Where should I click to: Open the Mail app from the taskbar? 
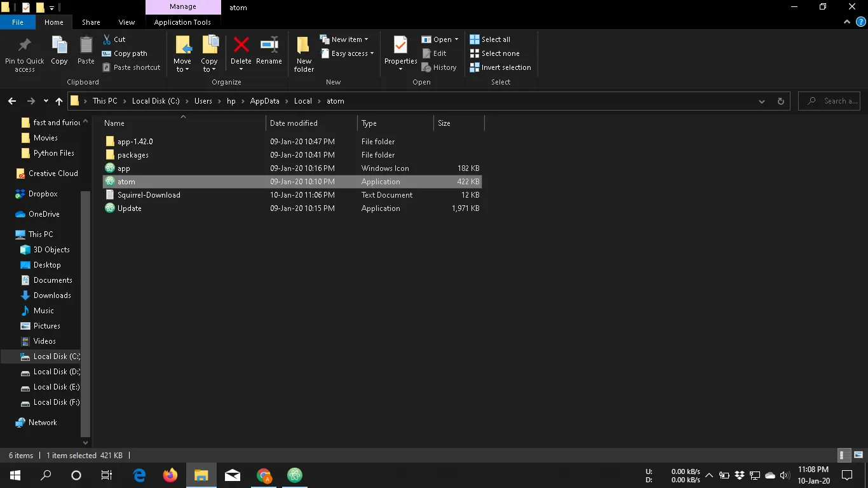[233, 475]
